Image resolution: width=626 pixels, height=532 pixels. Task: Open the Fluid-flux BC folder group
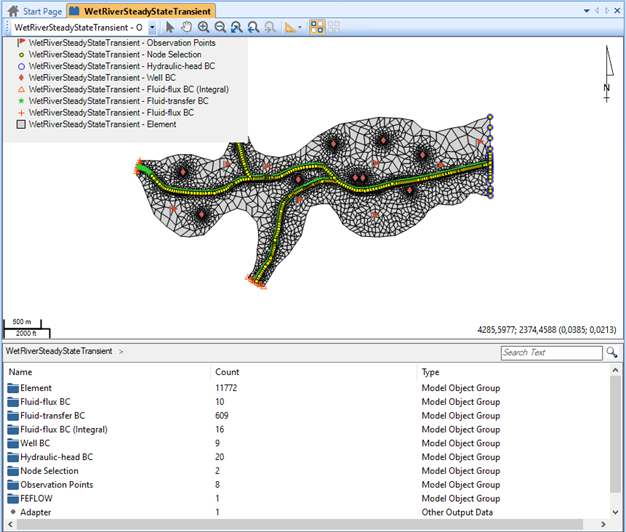click(39, 402)
